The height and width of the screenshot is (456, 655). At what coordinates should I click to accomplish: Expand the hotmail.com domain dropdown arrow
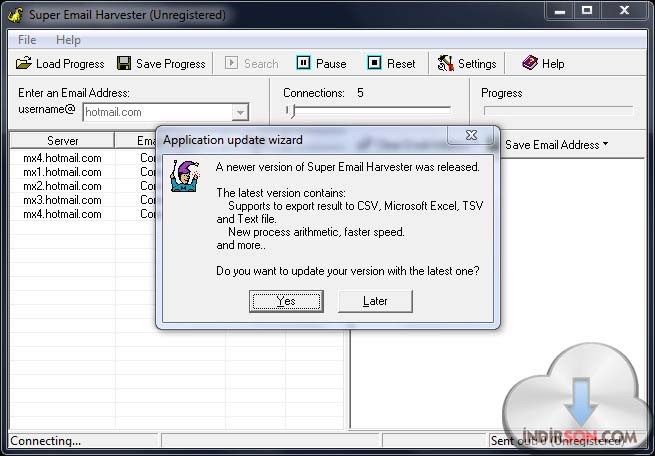[240, 112]
